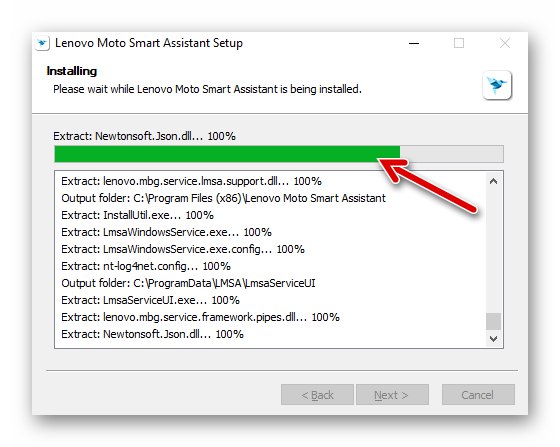Screen dimensions: 560x447
Task: Click the disabled maximize box icon
Action: (x=459, y=44)
